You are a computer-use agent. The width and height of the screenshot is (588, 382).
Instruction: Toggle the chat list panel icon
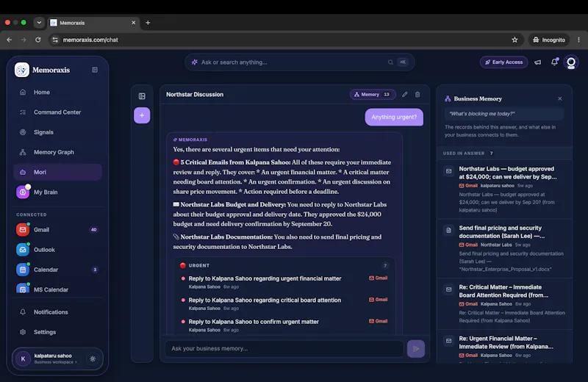[142, 96]
